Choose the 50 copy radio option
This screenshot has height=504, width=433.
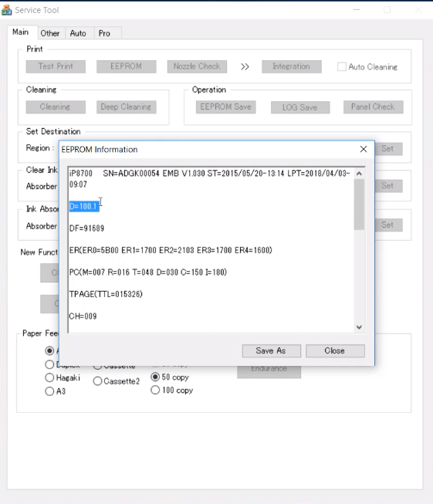point(155,377)
